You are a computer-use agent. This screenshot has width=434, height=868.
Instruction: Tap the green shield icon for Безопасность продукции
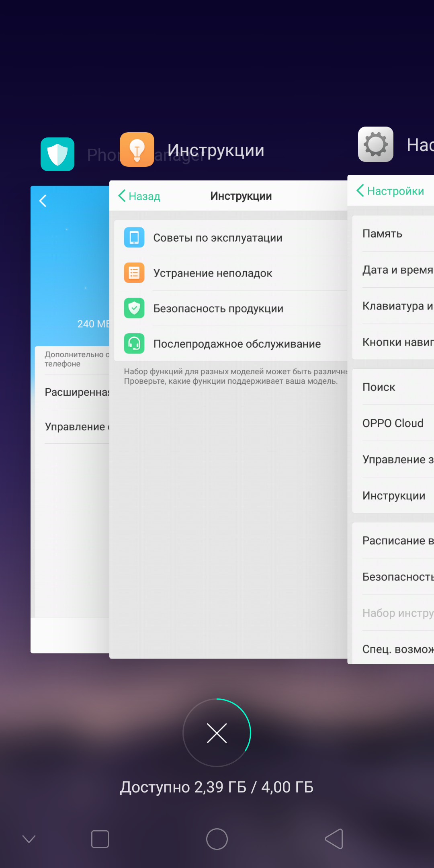coord(134,308)
